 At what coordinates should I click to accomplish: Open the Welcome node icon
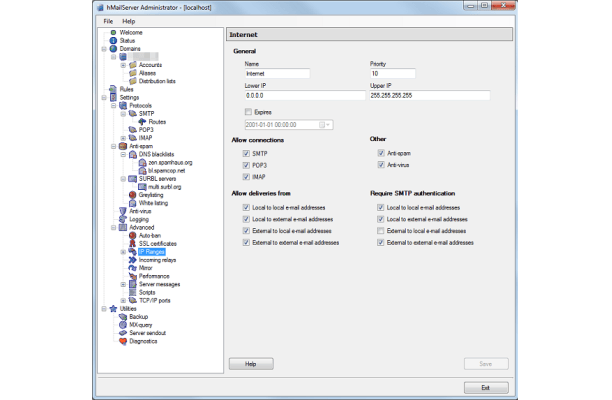(113, 32)
